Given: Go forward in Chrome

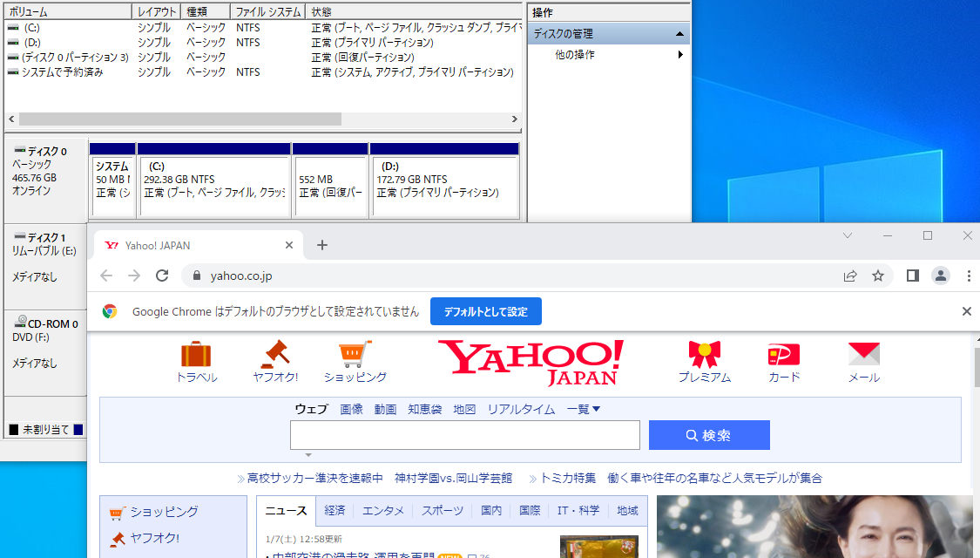Looking at the screenshot, I should coord(134,276).
